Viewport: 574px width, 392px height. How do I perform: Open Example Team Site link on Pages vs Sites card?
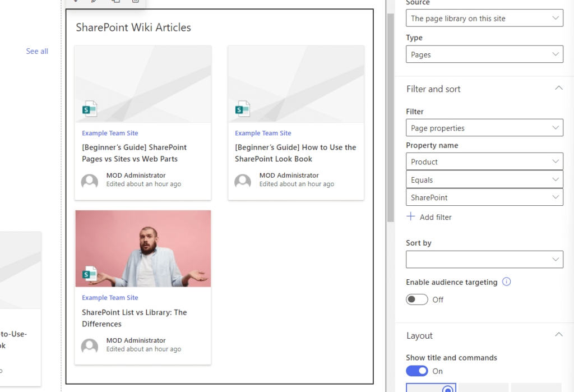click(110, 133)
